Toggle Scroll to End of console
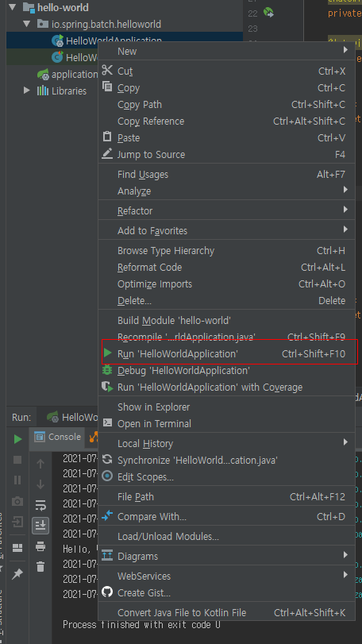This screenshot has width=362, height=644. pyautogui.click(x=40, y=526)
